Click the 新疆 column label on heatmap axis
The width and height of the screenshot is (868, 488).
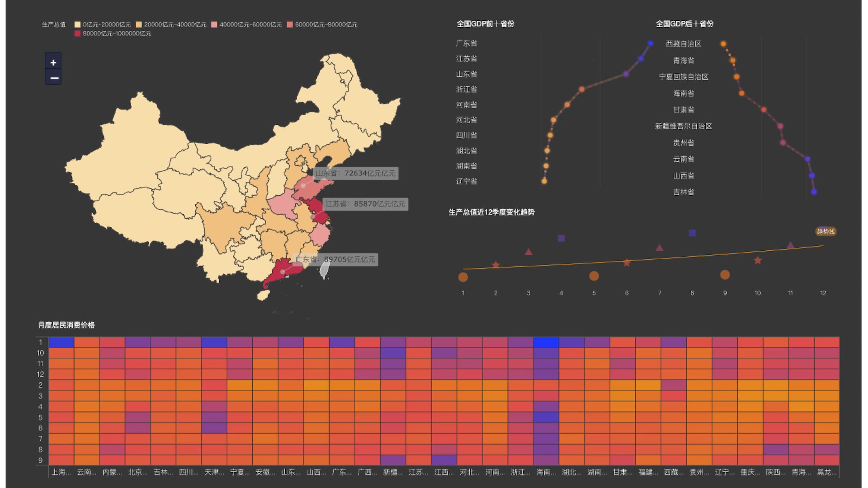[393, 472]
